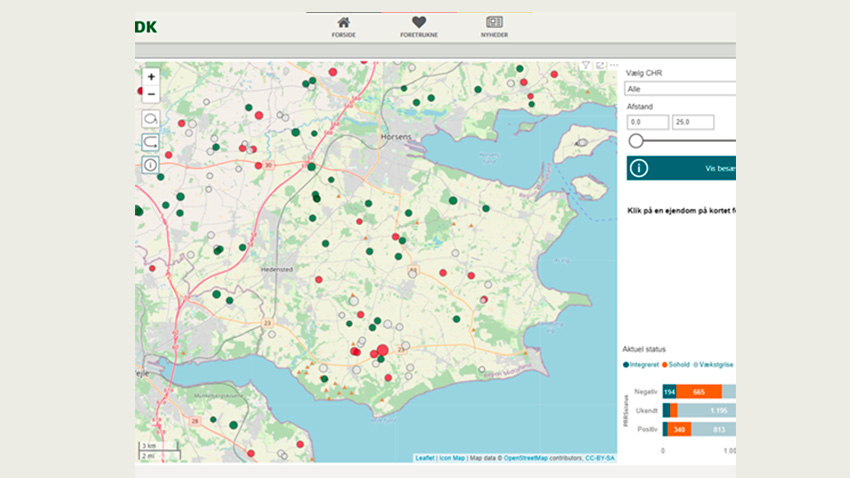Image resolution: width=850 pixels, height=478 pixels.
Task: Select the rectangle selection map tool
Action: [x=151, y=142]
